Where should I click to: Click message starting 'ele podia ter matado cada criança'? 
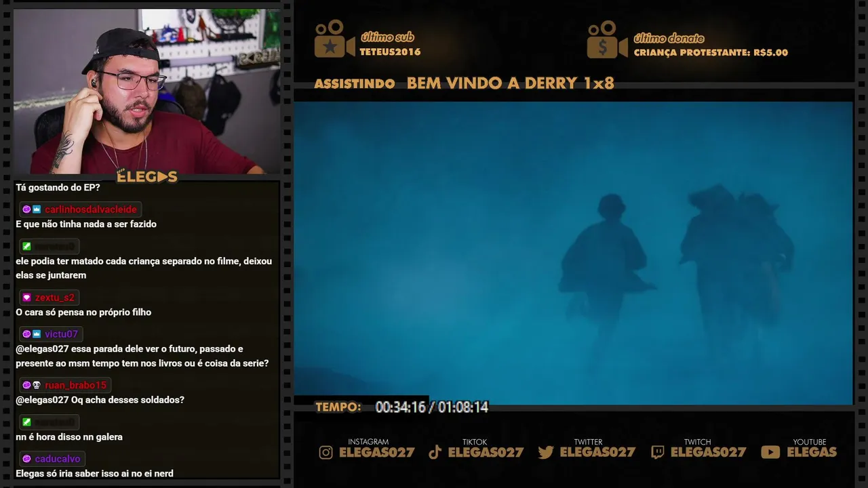coord(144,268)
